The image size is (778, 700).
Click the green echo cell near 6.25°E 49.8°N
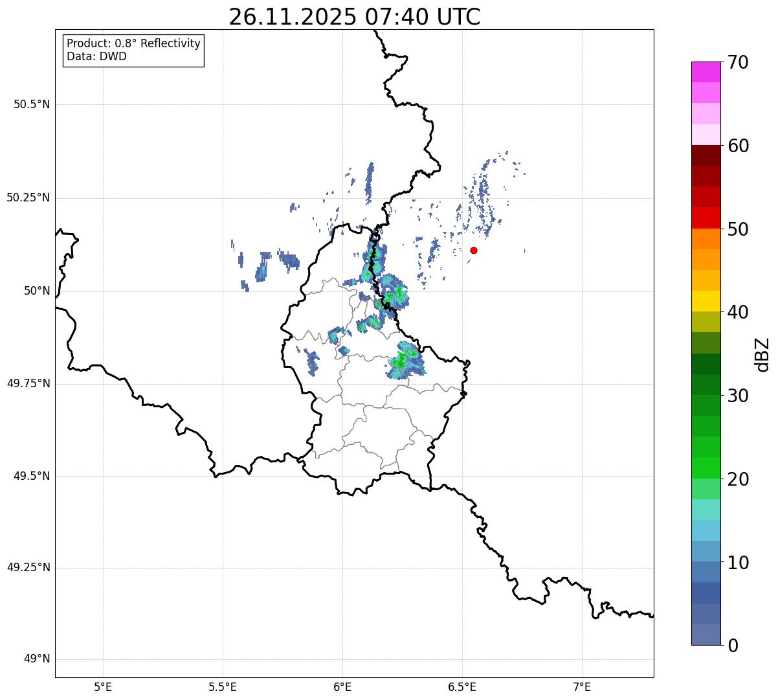(x=405, y=360)
